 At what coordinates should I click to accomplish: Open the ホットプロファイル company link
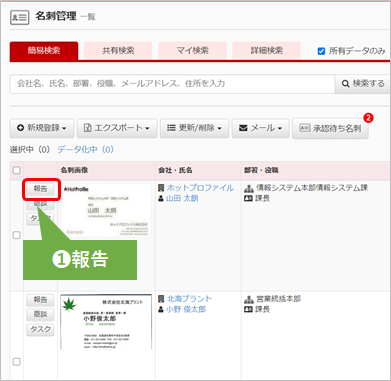pos(200,188)
